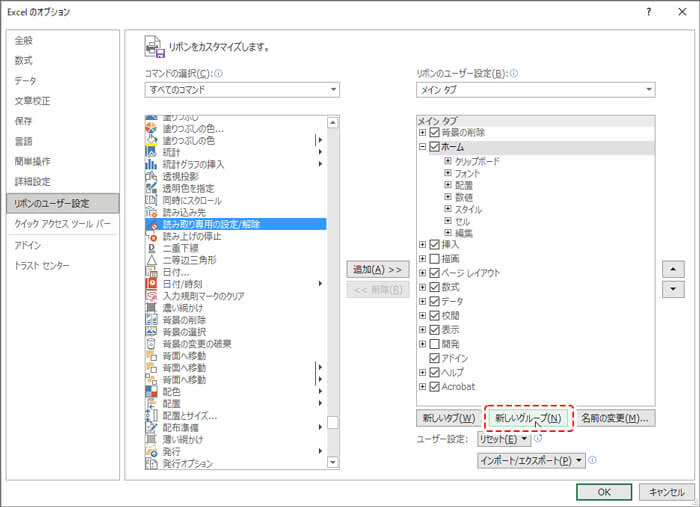Enable the 開発 tab checkbox
This screenshot has width=700, height=507.
(434, 344)
